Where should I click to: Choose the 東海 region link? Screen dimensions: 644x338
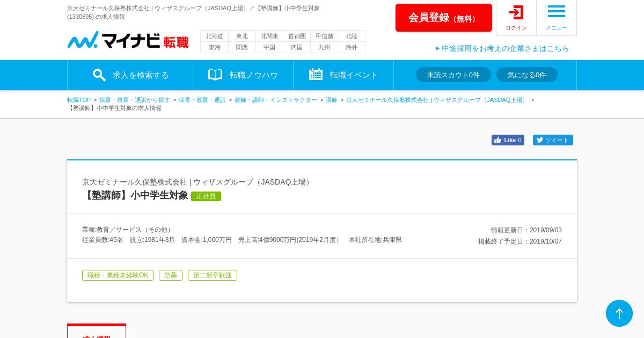pos(214,47)
